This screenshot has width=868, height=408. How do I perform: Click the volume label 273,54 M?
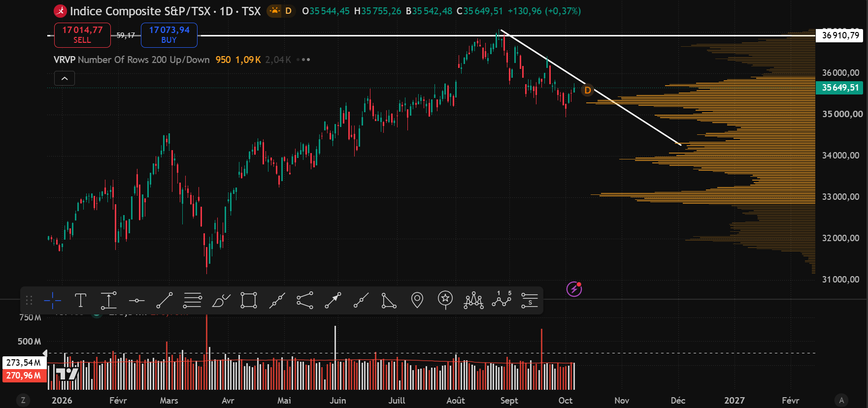[x=24, y=363]
